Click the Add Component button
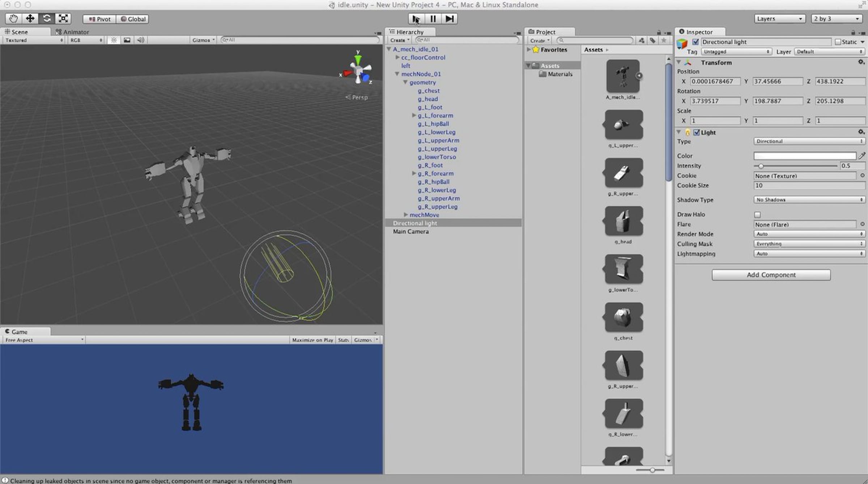 tap(771, 275)
